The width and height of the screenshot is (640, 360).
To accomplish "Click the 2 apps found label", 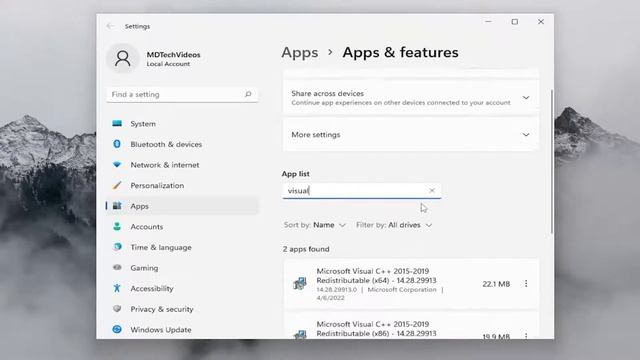I will 306,249.
